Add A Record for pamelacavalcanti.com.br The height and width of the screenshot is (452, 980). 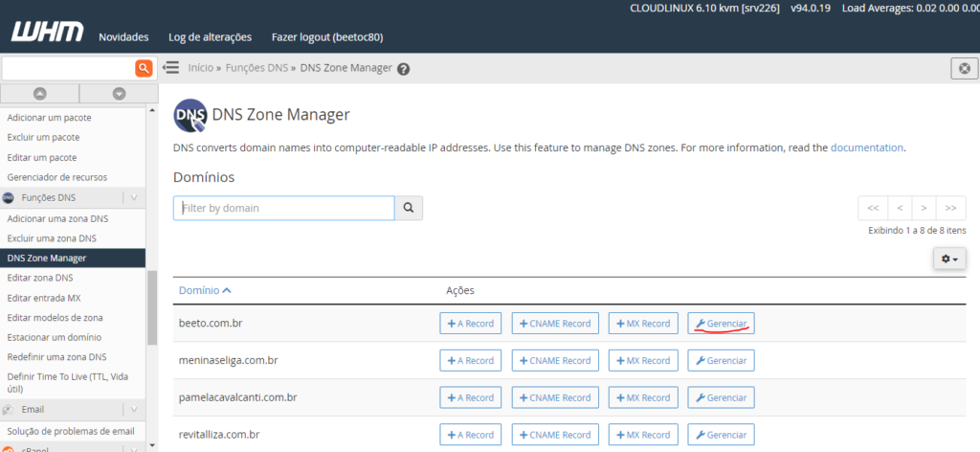click(x=471, y=397)
